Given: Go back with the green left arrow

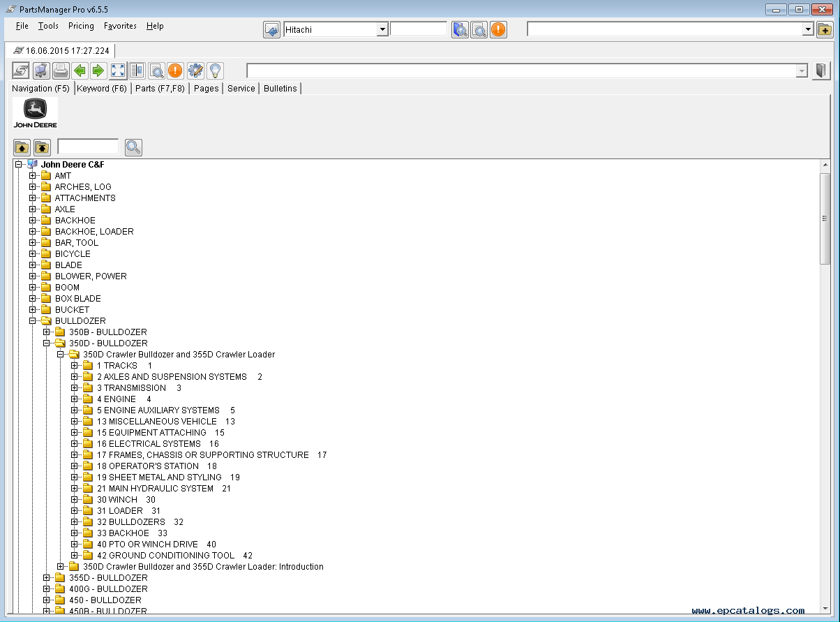Looking at the screenshot, I should 80,71.
